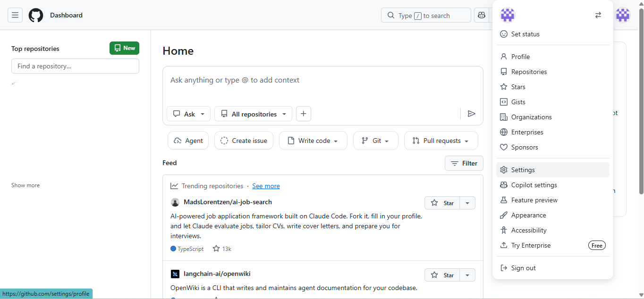Open Profile from the user menu
Screen dimensions: 644x299
pyautogui.click(x=553, y=57)
